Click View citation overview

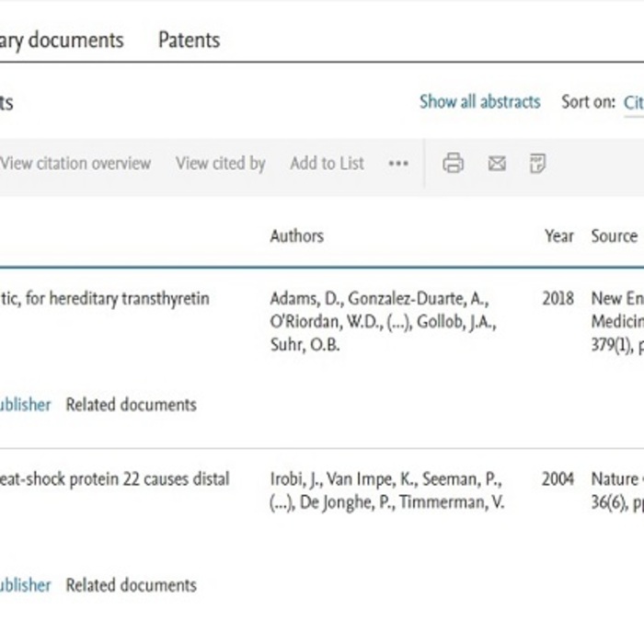(x=75, y=164)
